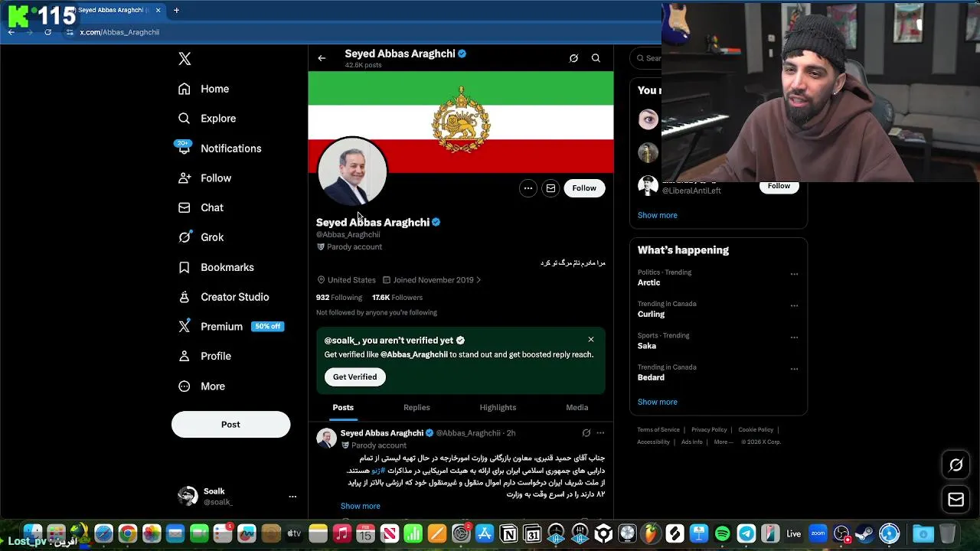Image resolution: width=980 pixels, height=551 pixels.
Task: Switch to the Highlights tab
Action: coord(498,408)
